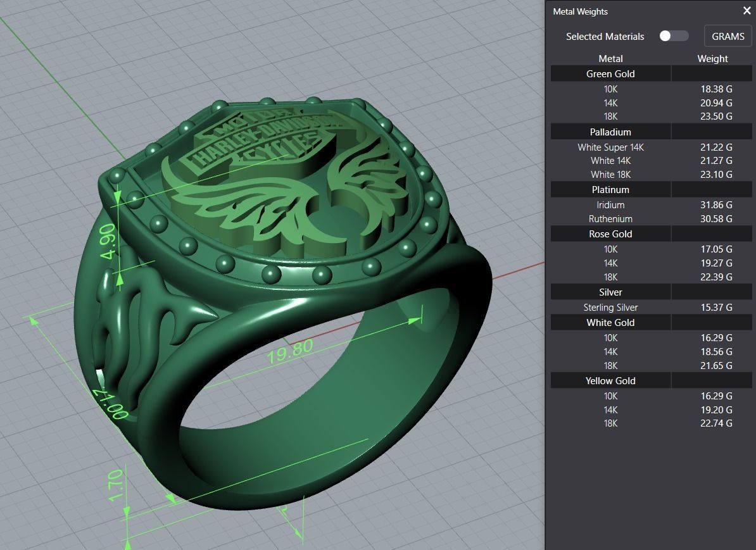Select the White 14K palladium row
Viewport: 756px width, 550px height.
pos(651,161)
